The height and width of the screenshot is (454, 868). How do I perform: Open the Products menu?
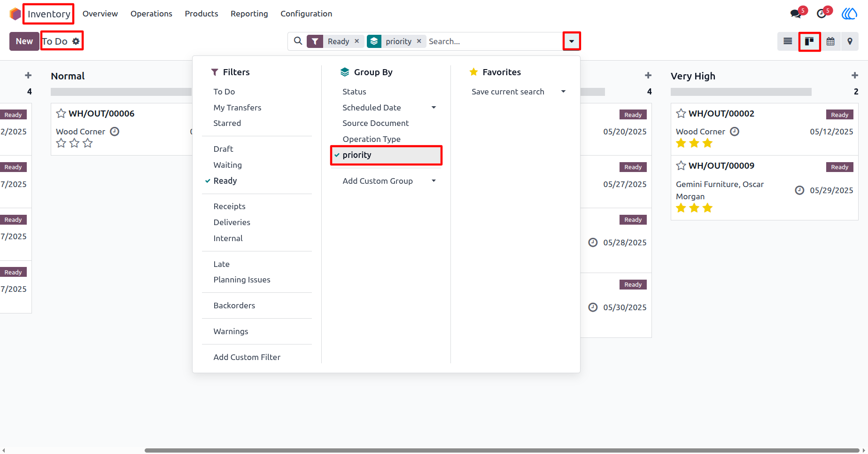pos(201,14)
